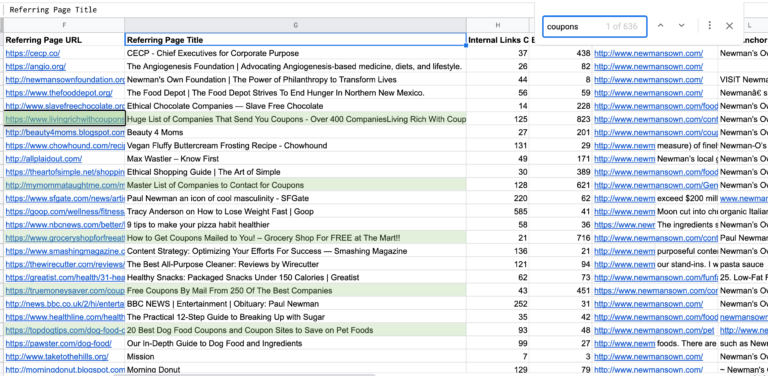Open find bar more options menu
768x376 pixels.
pyautogui.click(x=710, y=26)
